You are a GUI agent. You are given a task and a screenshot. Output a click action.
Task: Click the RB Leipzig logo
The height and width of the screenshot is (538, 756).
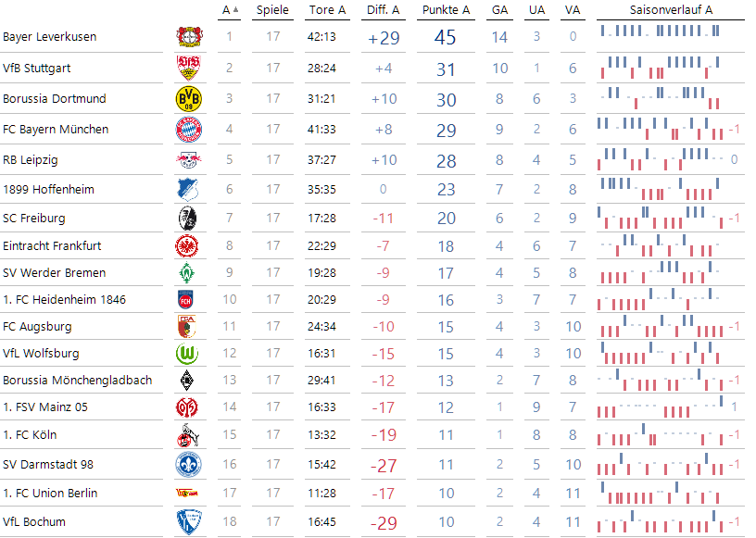click(188, 159)
